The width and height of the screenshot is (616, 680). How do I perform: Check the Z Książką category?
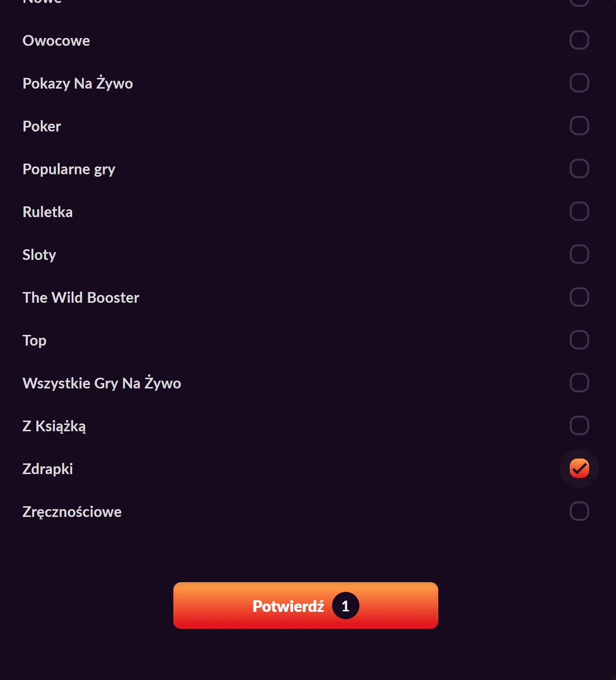point(579,425)
